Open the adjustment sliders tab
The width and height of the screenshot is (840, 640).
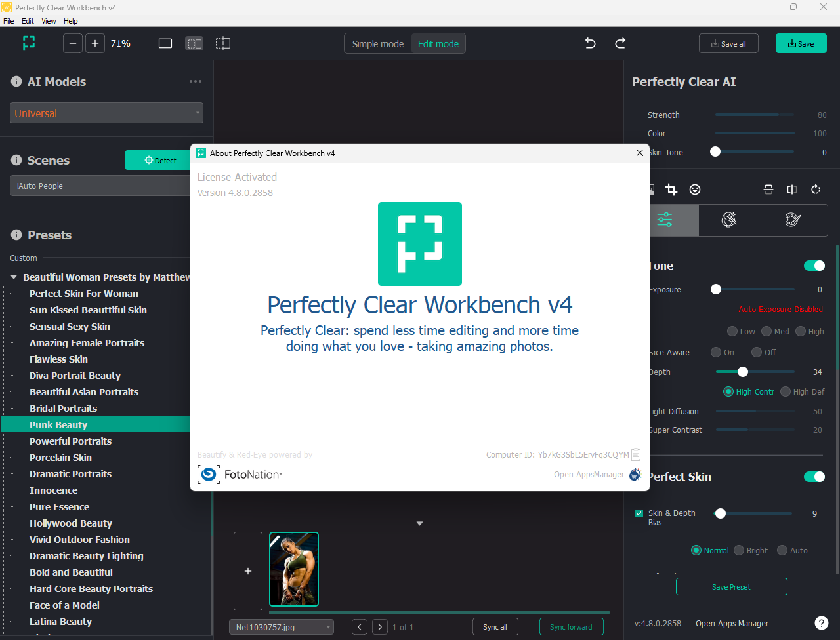[665, 220]
